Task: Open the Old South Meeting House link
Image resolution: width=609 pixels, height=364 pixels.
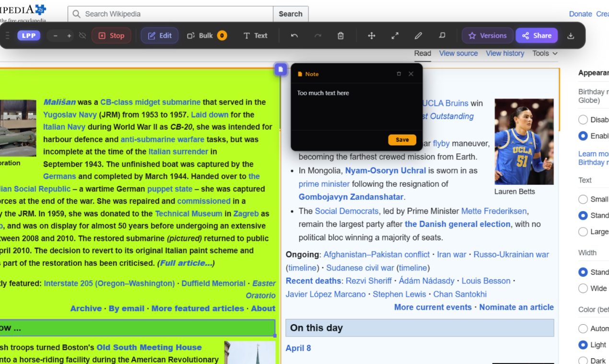Action: click(149, 347)
